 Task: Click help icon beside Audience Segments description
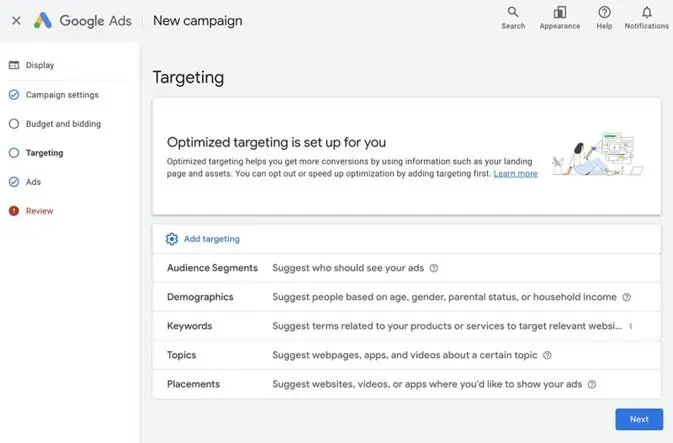click(434, 268)
